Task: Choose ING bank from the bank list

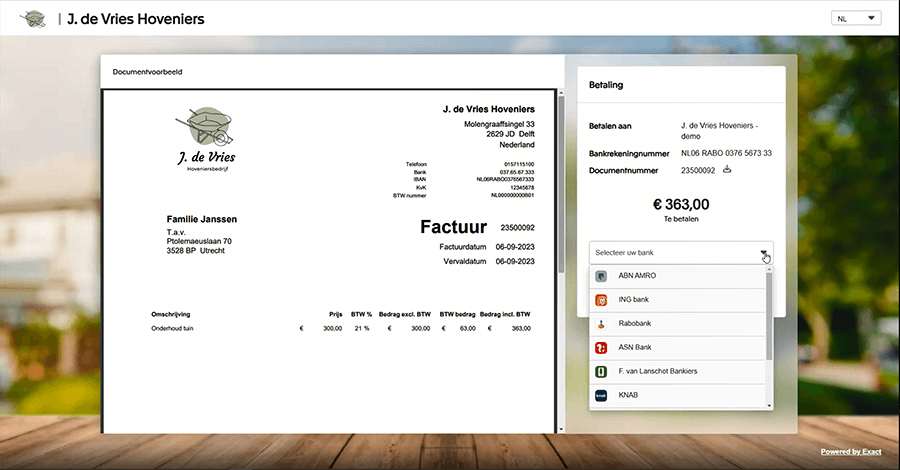Action: coord(677,300)
